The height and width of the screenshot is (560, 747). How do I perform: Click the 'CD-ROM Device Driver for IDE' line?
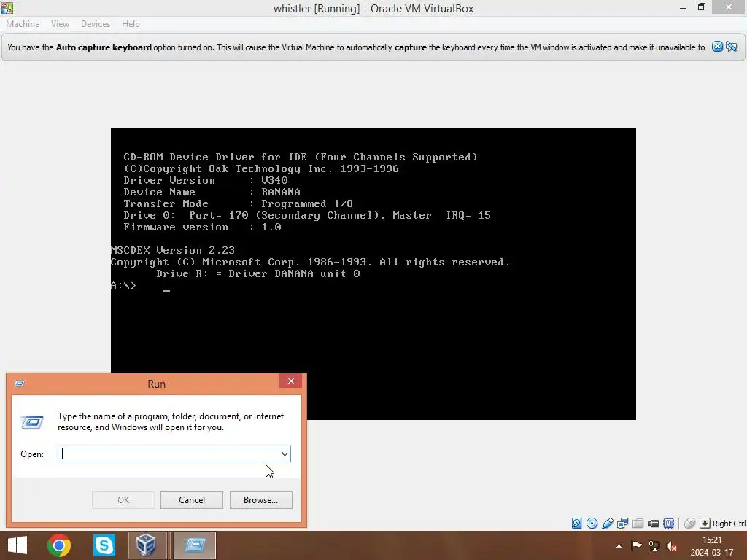click(300, 157)
